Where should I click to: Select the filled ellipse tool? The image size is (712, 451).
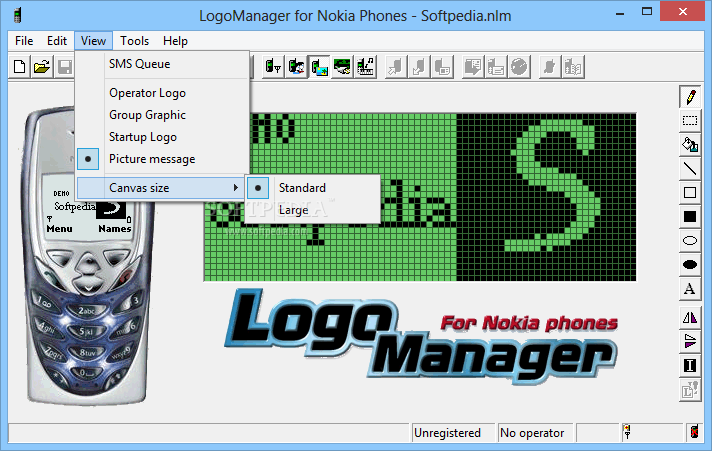tap(690, 264)
